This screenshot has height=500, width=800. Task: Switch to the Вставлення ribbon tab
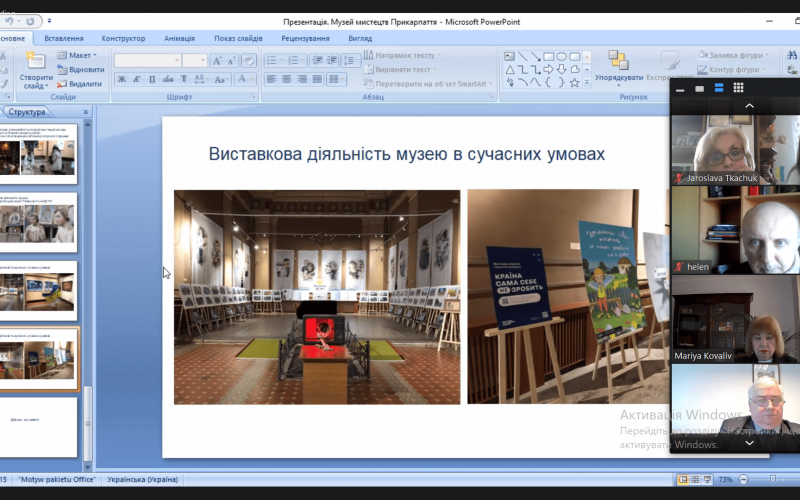(x=64, y=38)
